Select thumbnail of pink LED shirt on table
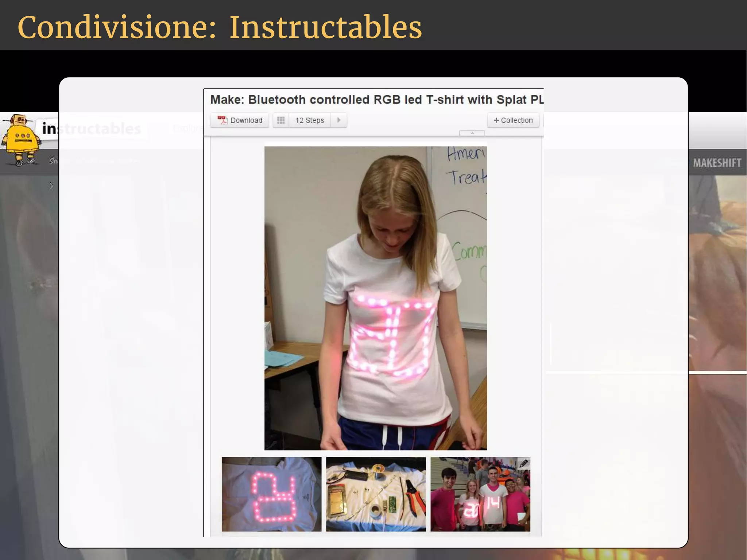 click(272, 494)
